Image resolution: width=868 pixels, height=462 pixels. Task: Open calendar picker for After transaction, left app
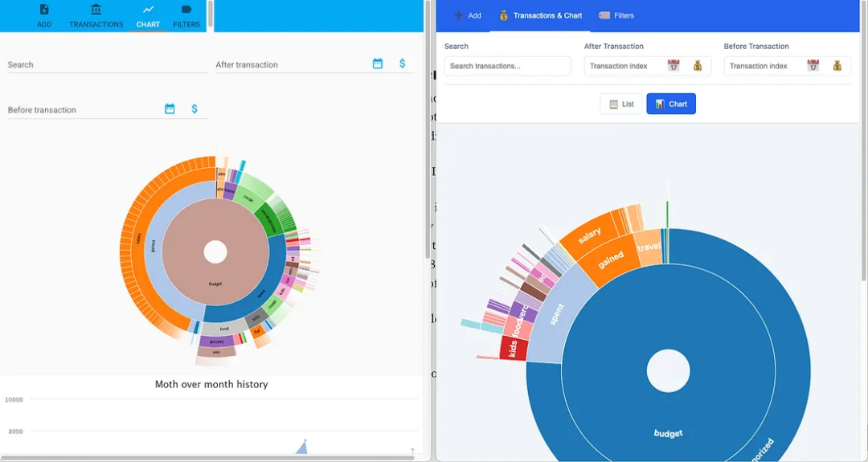(378, 63)
